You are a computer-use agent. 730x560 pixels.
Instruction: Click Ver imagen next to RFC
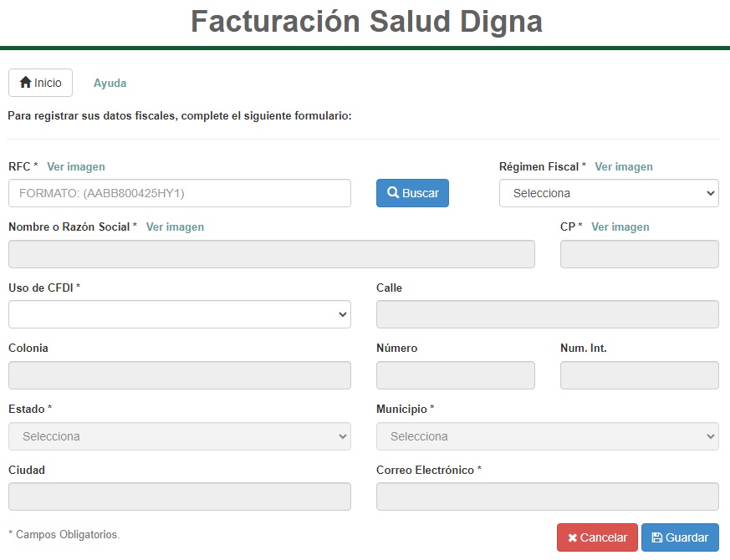pos(75,166)
